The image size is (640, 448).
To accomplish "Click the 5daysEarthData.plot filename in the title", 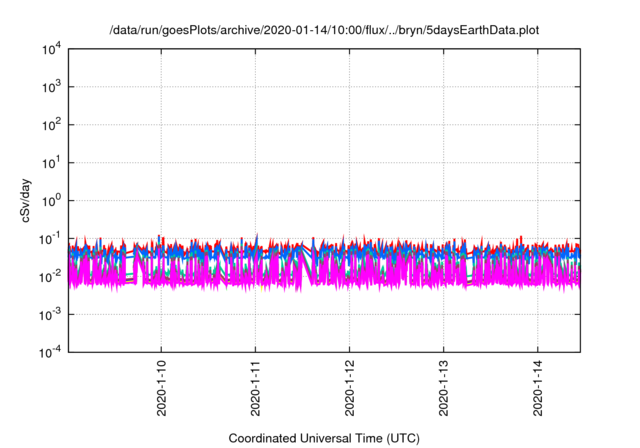I will point(482,30).
